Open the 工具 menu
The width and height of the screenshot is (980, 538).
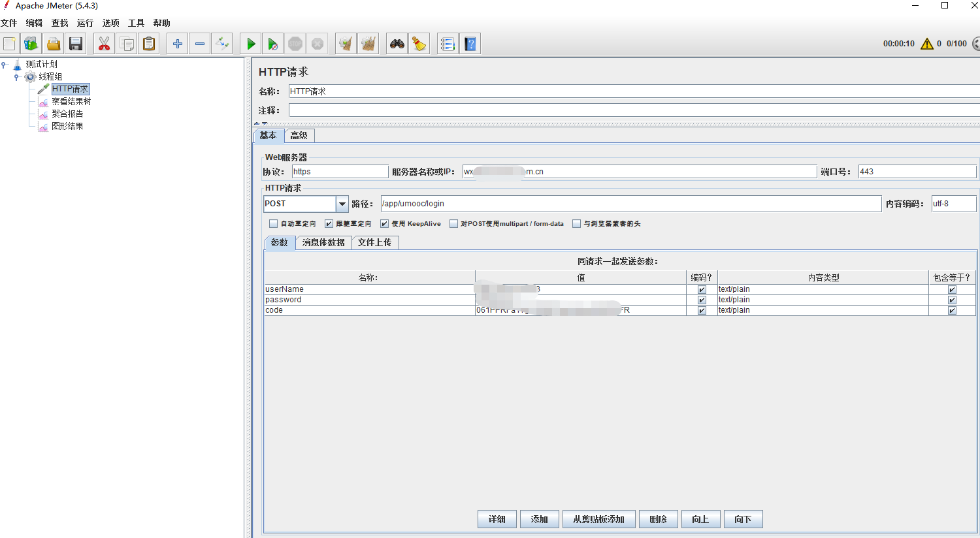click(136, 23)
